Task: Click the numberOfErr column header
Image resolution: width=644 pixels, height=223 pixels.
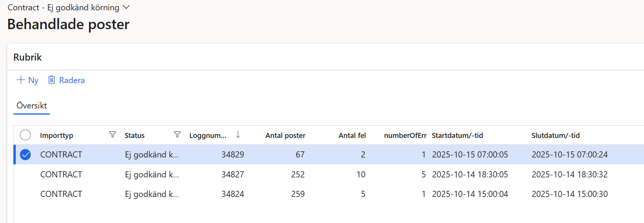Action: tap(405, 135)
